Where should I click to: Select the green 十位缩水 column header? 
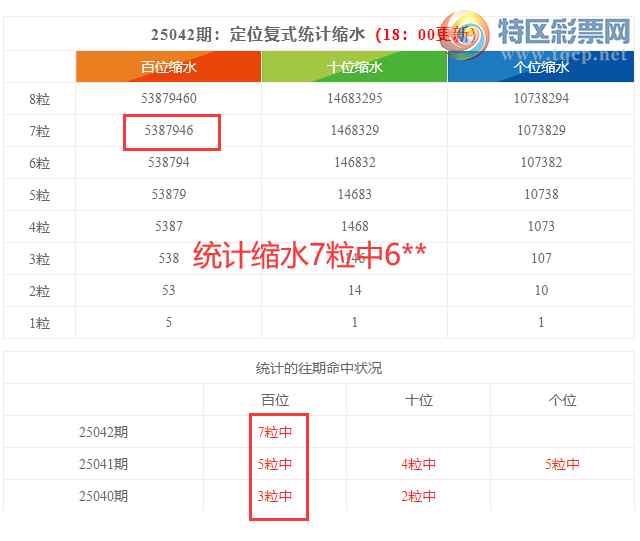(354, 67)
